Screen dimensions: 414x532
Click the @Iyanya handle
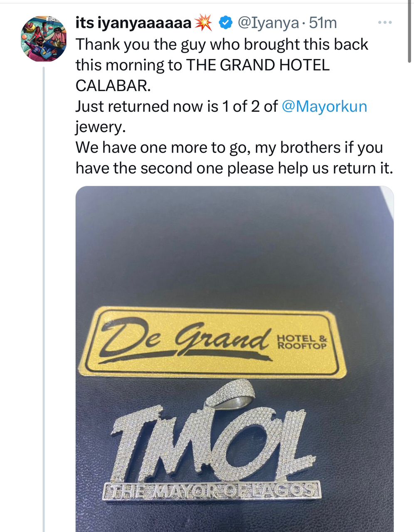268,23
